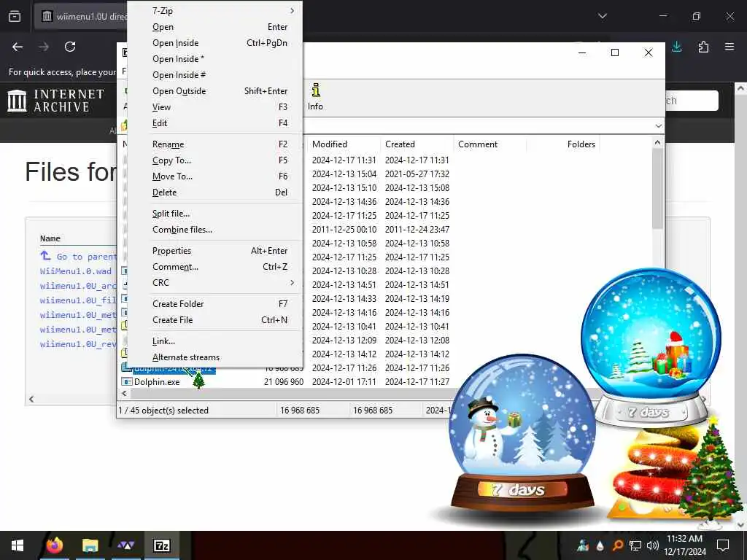Click 'Go to parent' link in browser

tap(79, 257)
